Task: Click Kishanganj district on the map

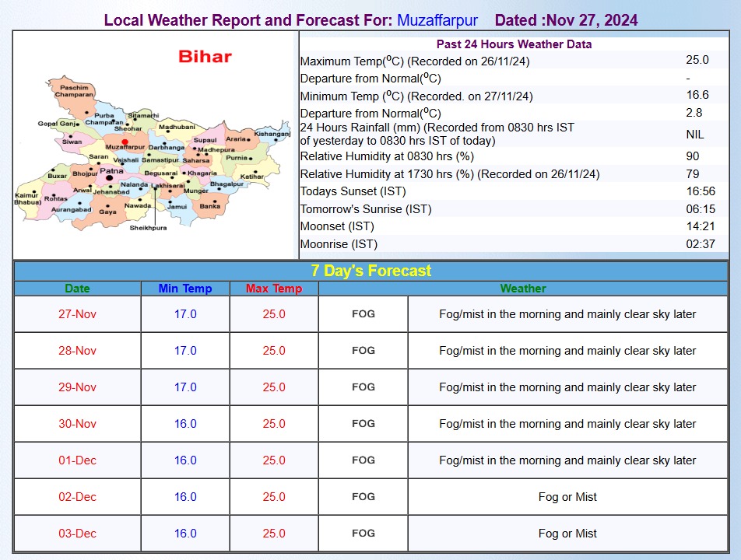Action: pos(272,134)
